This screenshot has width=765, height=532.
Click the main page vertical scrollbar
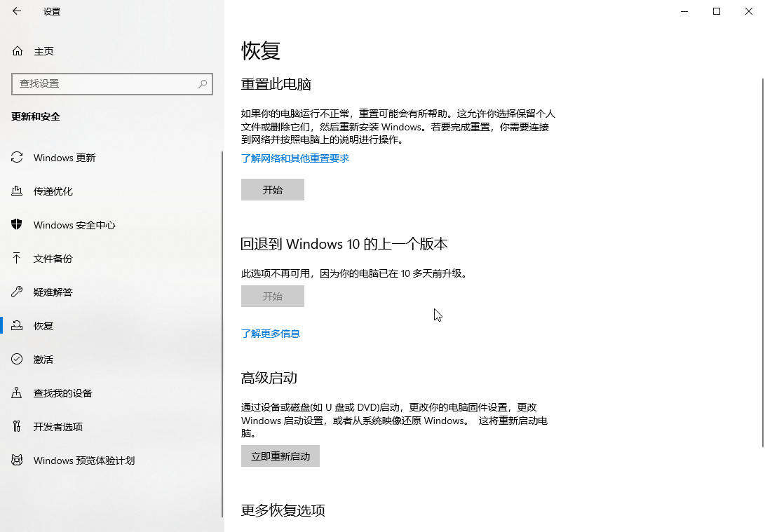(x=763, y=262)
